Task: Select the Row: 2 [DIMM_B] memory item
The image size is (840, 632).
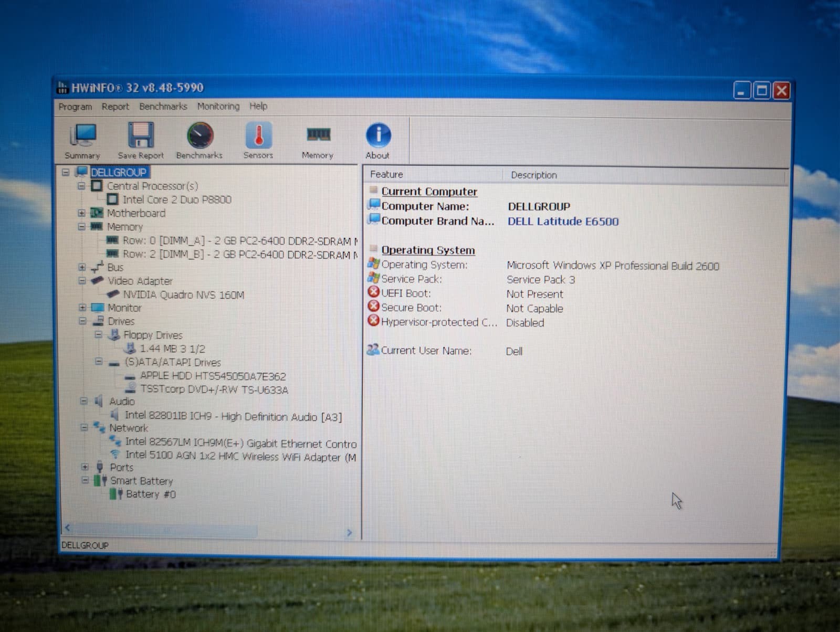Action: coord(240,255)
